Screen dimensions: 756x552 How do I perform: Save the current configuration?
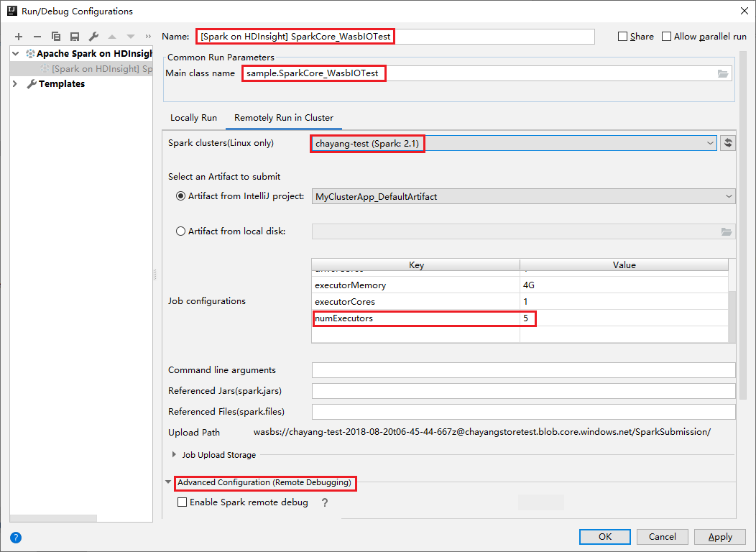(75, 36)
